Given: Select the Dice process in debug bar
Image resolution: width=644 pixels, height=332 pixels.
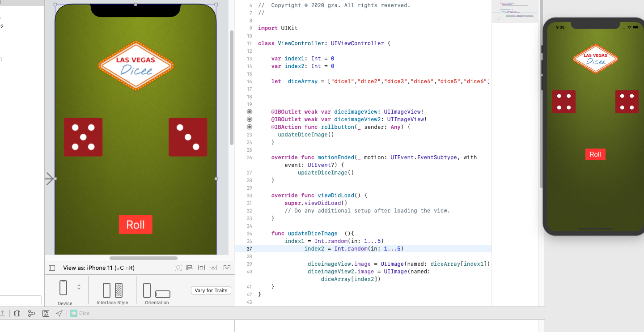Looking at the screenshot, I should (80, 313).
